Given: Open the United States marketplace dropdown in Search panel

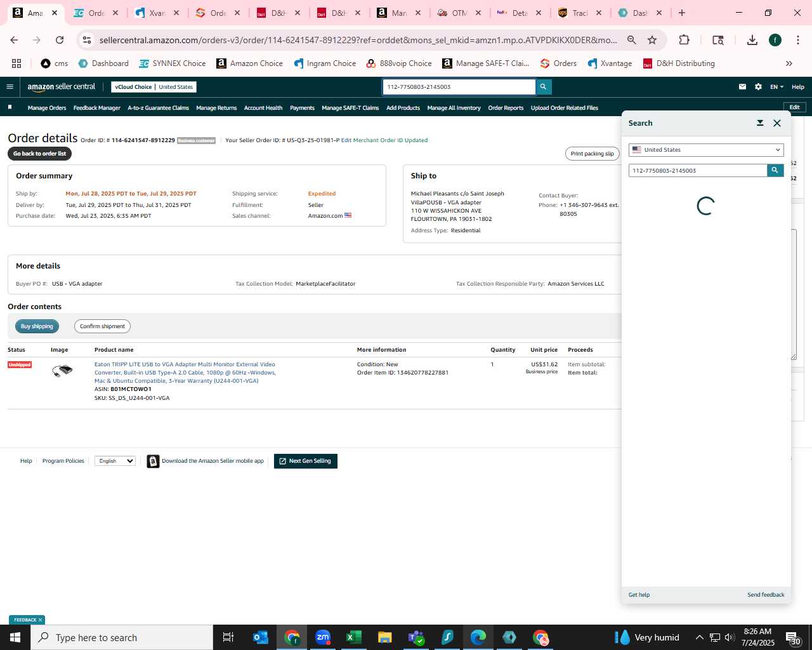Looking at the screenshot, I should 706,150.
